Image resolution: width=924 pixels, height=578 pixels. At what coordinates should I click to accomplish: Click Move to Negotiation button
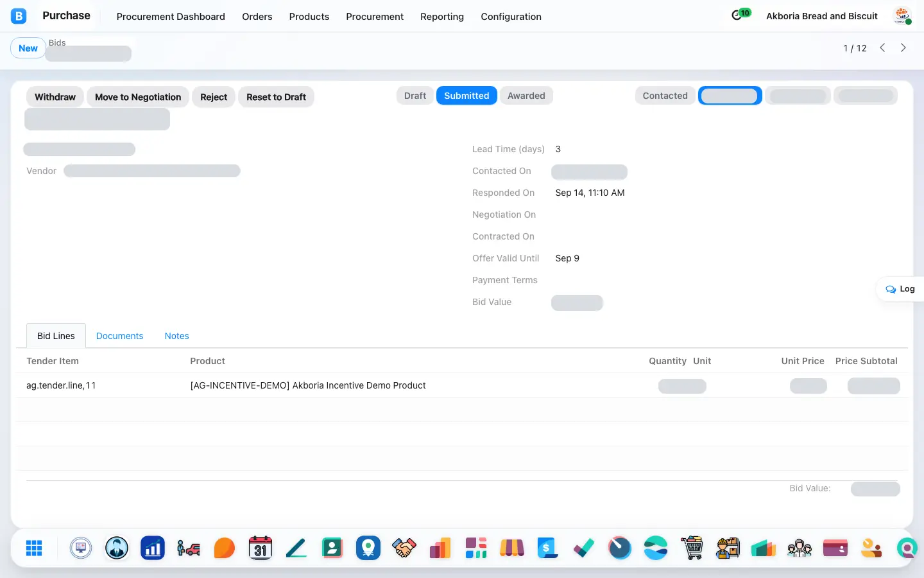(138, 97)
